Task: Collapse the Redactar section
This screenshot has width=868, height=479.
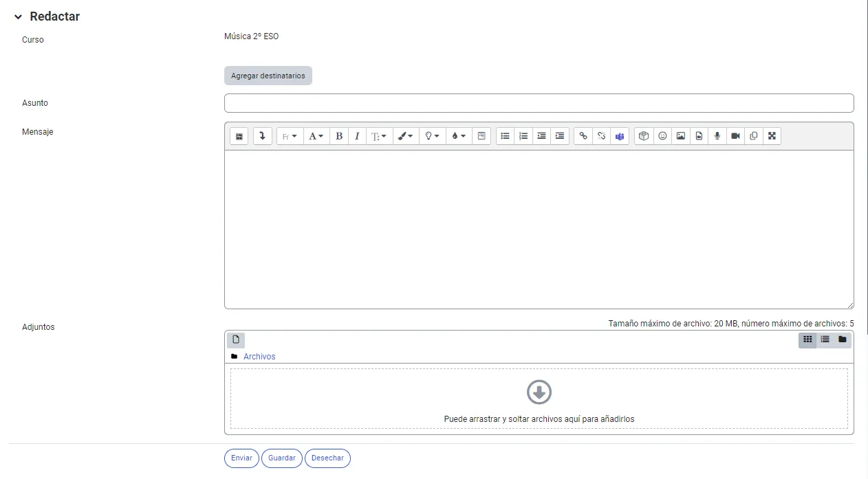Action: click(17, 16)
